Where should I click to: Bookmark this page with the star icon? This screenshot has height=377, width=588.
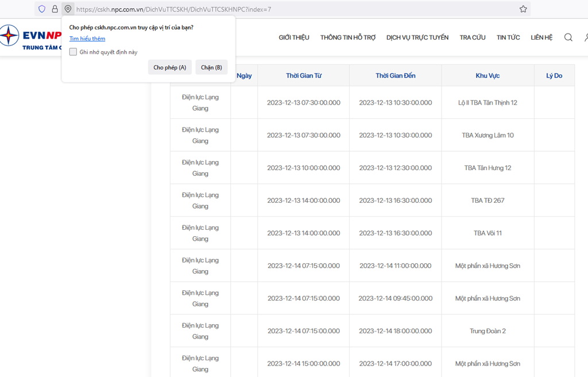523,9
